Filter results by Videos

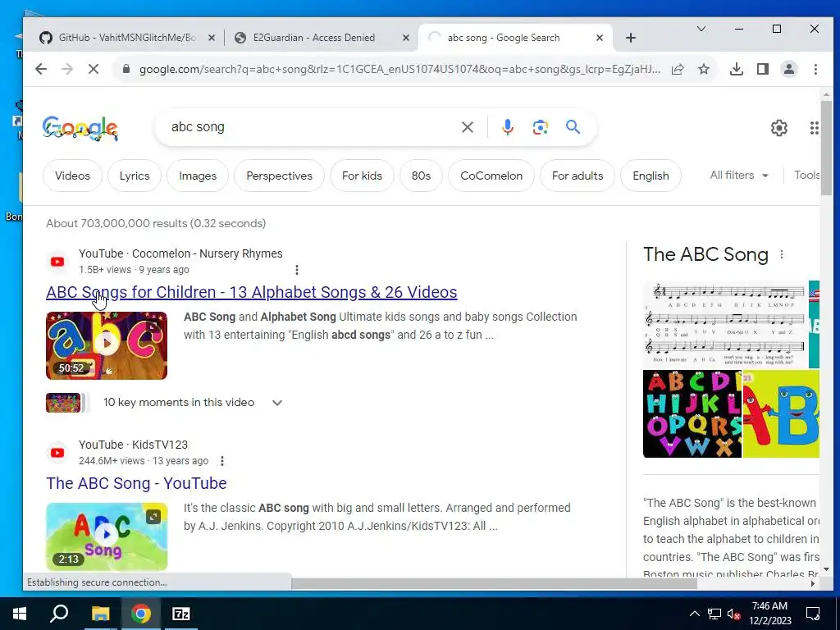pos(72,176)
